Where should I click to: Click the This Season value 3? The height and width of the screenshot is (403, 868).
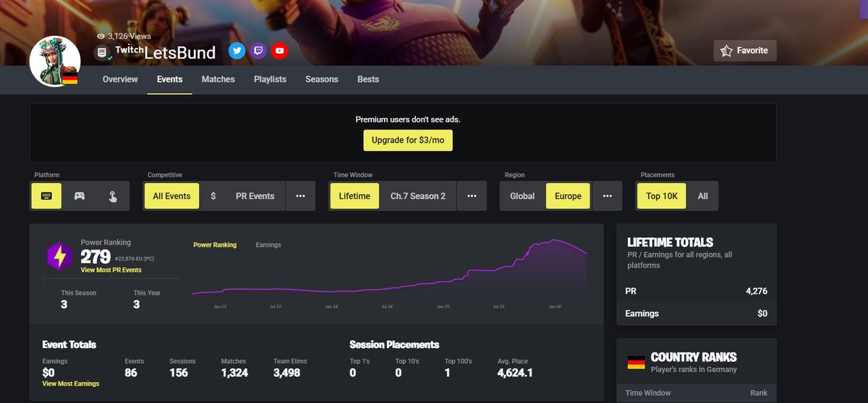(64, 305)
